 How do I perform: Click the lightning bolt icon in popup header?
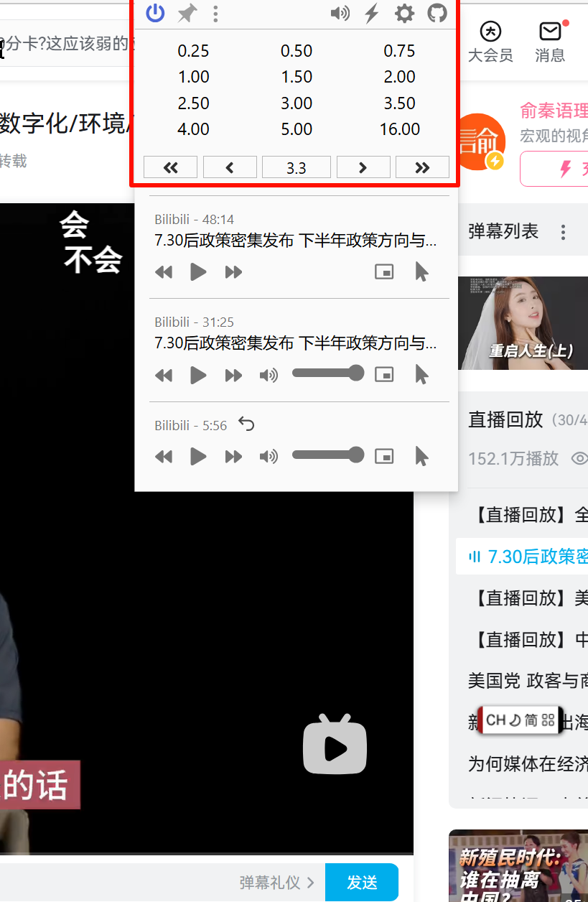click(x=371, y=13)
